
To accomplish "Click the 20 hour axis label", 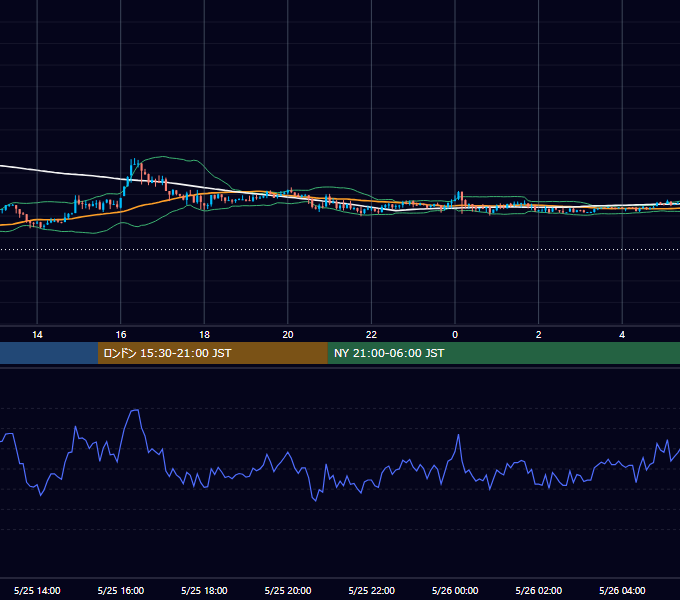I will [x=288, y=335].
